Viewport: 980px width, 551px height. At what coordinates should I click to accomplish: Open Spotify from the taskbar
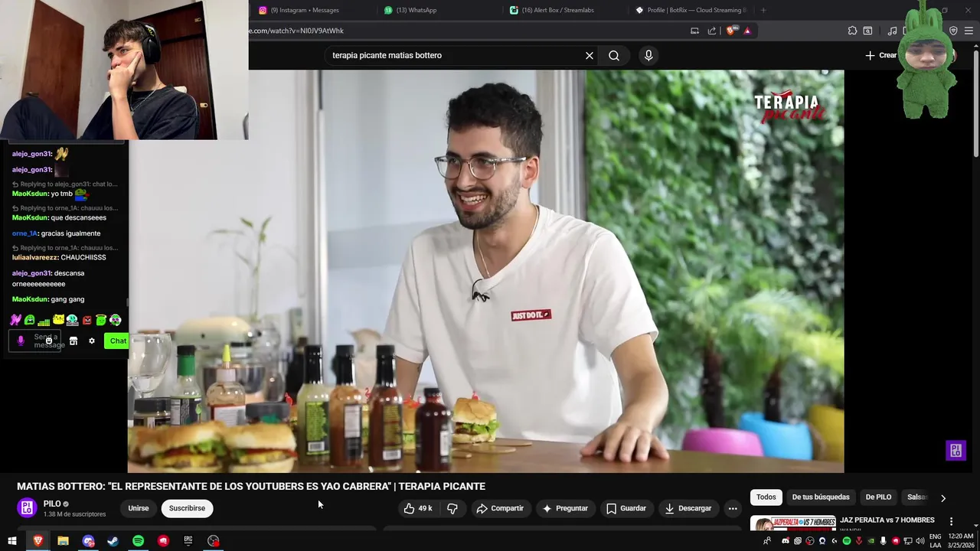pos(138,541)
